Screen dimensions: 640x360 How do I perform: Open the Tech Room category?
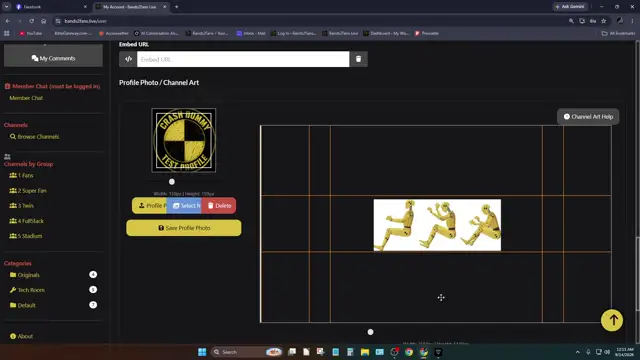pos(27,290)
